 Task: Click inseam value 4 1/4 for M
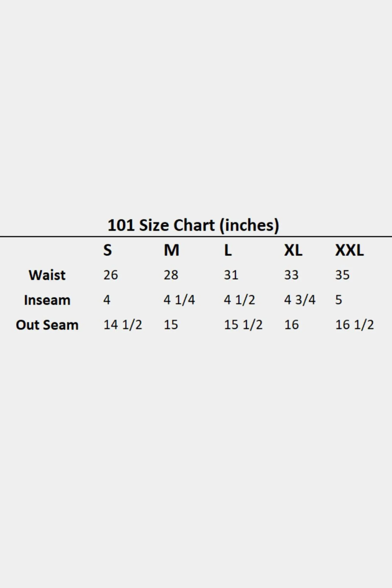[x=179, y=300]
